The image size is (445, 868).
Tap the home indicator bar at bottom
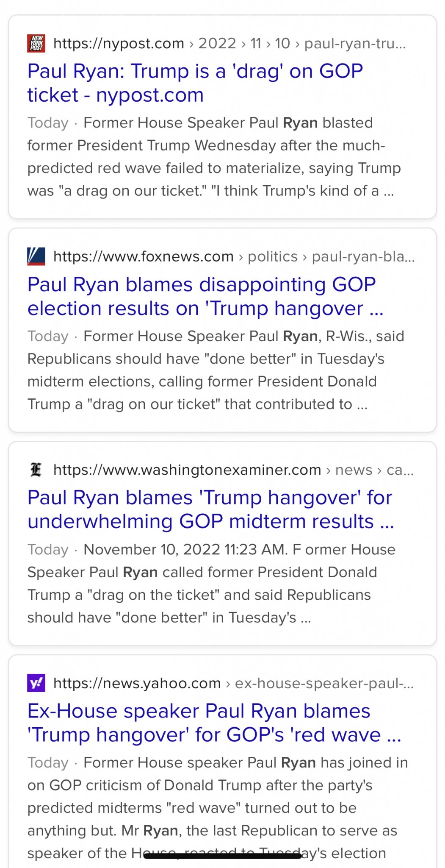222,856
